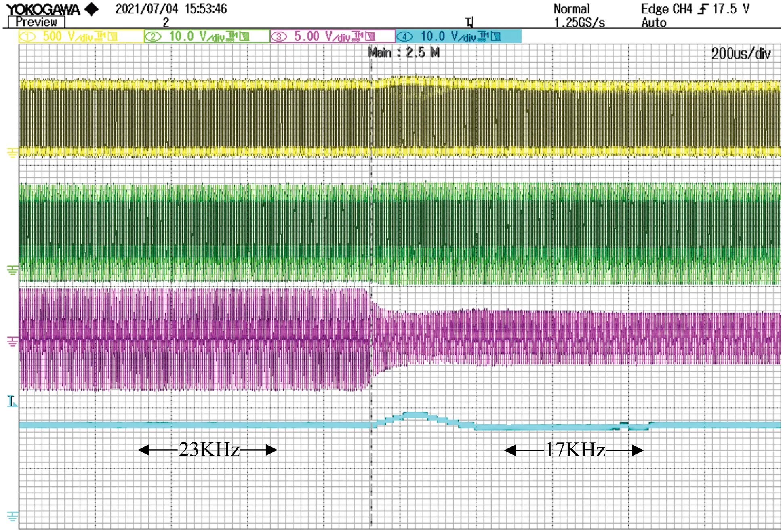Select the CH2 10.0 V/div channel box
The width and height of the screenshot is (783, 532).
(x=207, y=36)
